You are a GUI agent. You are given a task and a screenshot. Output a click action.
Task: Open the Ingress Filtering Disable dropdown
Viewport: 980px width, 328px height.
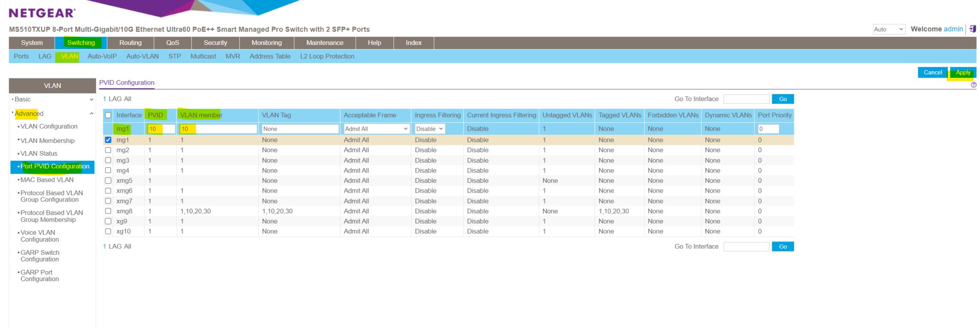(x=430, y=129)
